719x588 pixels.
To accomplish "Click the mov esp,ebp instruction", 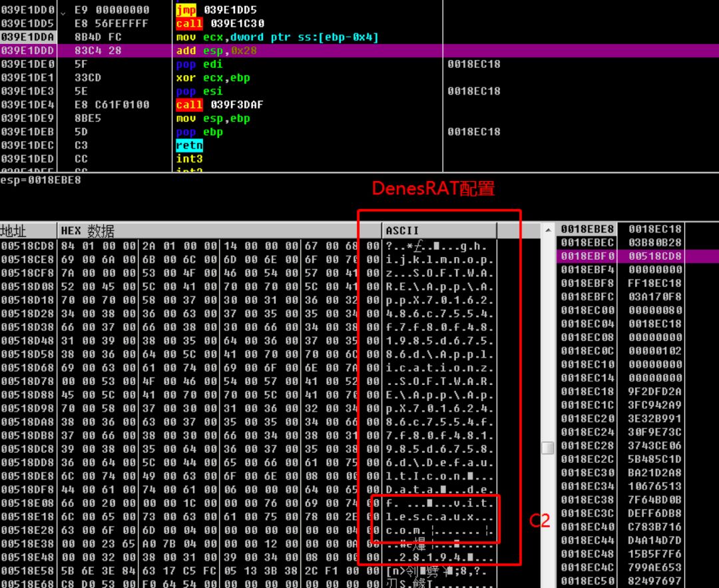I will pos(213,119).
